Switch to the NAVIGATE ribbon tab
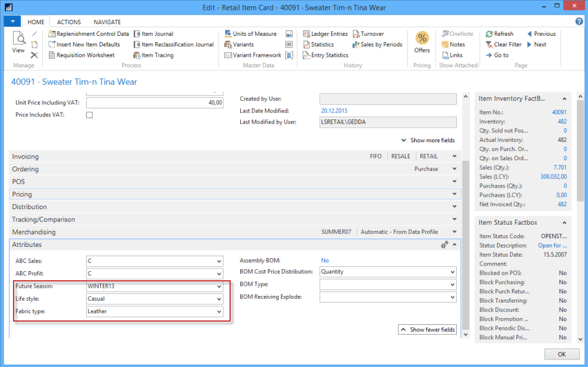The width and height of the screenshot is (588, 367). (x=107, y=22)
